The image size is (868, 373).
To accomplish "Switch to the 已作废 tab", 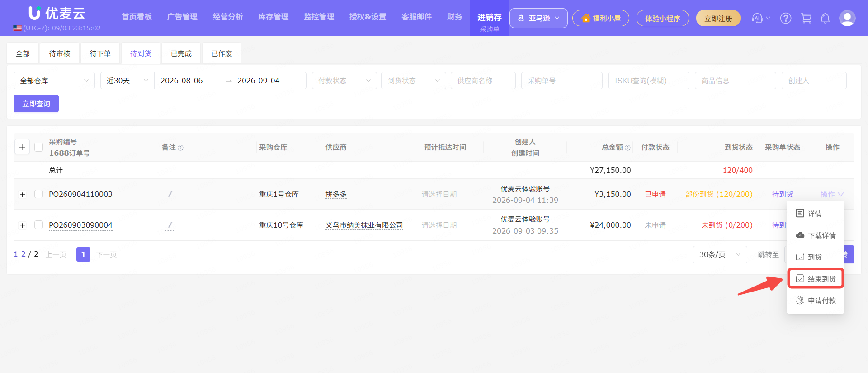I will tap(222, 53).
